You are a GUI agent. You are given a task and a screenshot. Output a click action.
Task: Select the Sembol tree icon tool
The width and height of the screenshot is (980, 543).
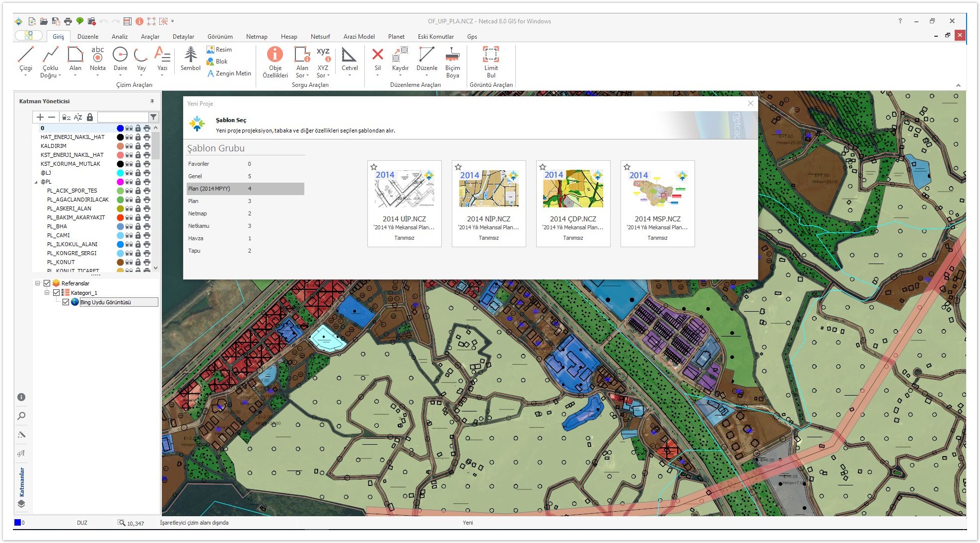pos(190,55)
